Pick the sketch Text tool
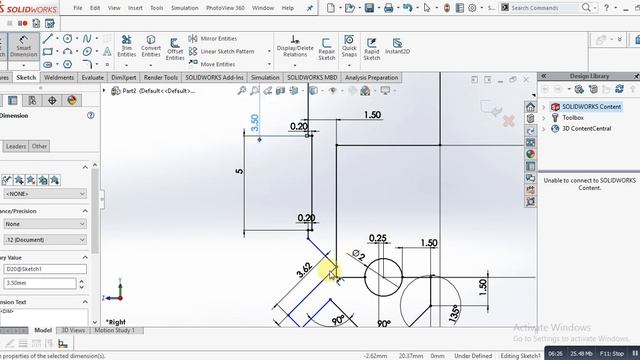The width and height of the screenshot is (640, 360). (107, 51)
